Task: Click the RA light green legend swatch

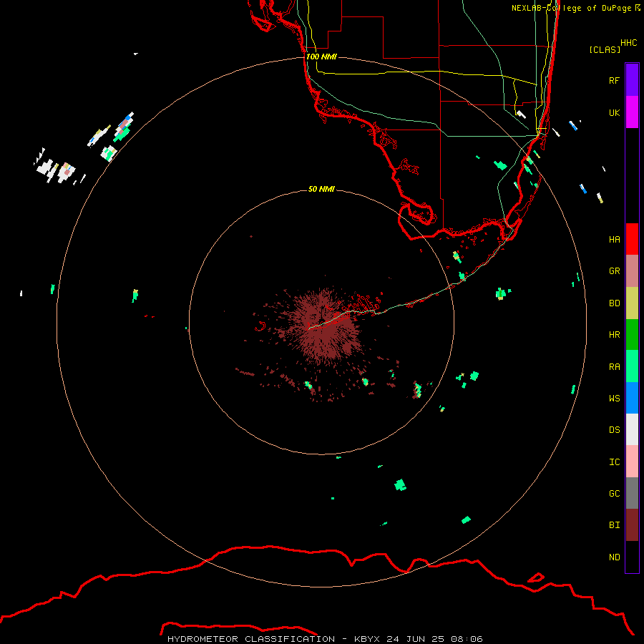Action: 632,366
